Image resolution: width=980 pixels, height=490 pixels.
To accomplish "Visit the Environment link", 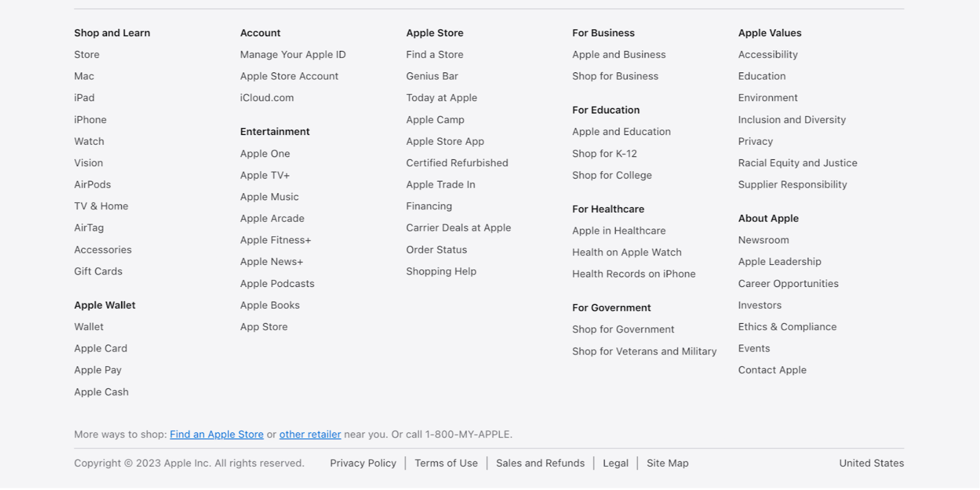I will [768, 98].
